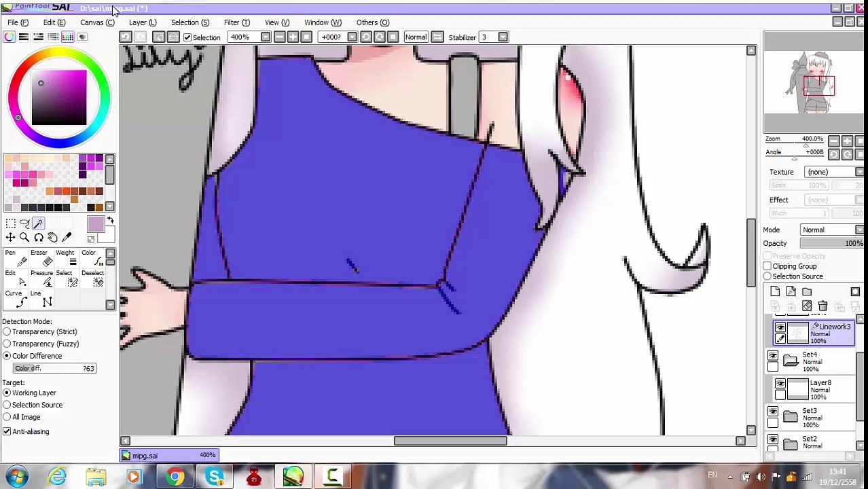This screenshot has width=868, height=489.
Task: Select the Lasso tool
Action: [x=24, y=223]
